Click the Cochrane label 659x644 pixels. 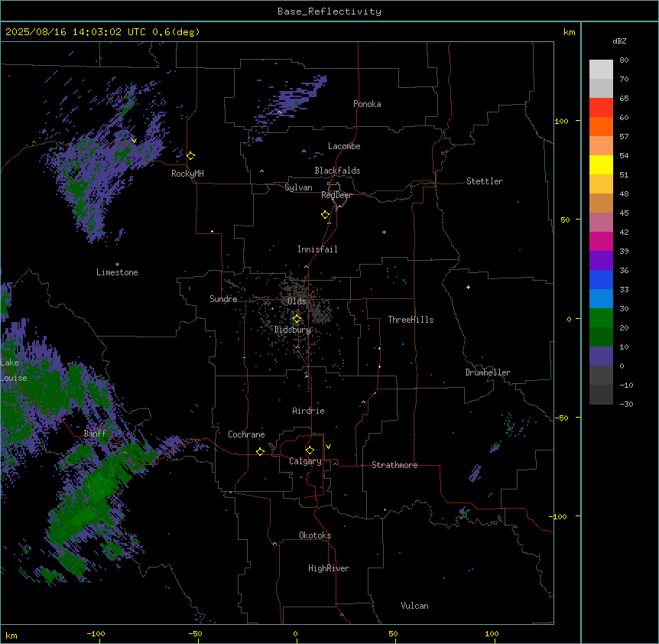[x=246, y=434]
